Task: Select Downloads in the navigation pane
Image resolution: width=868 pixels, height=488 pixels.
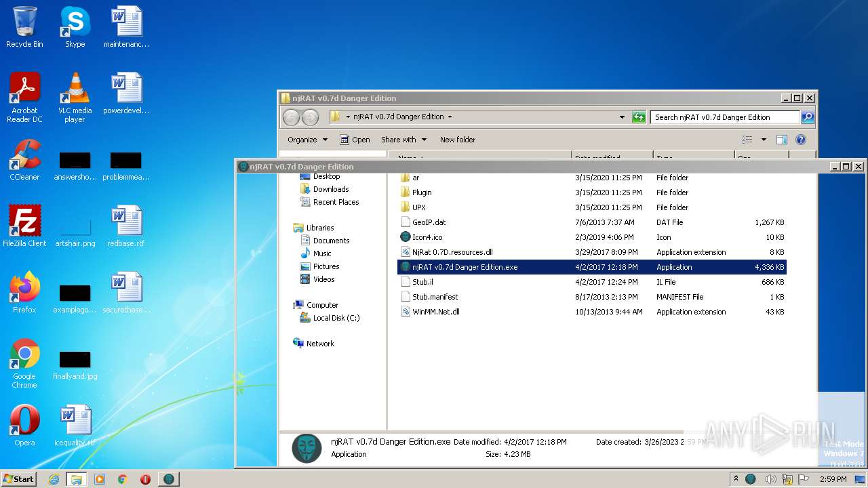Action: pos(324,189)
